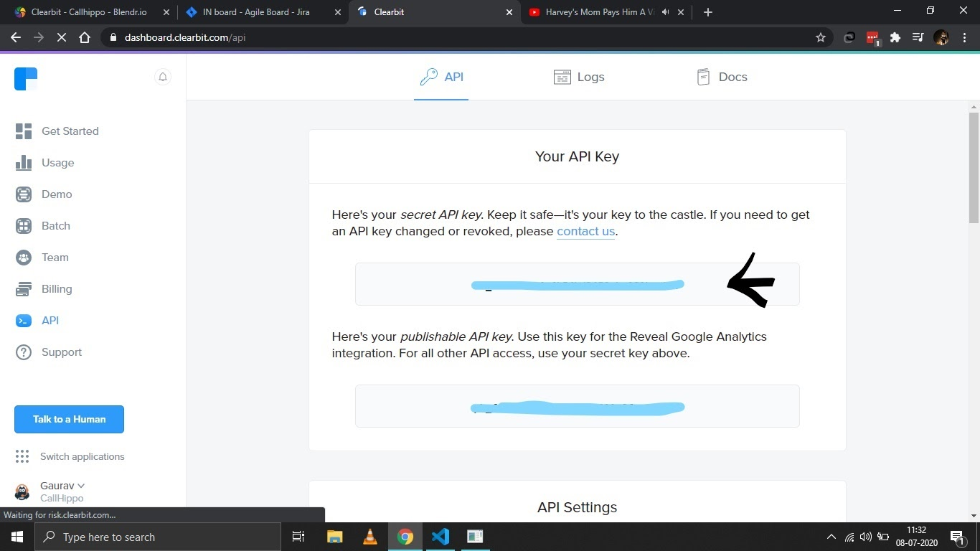The height and width of the screenshot is (551, 980).
Task: Click the secret API key field
Action: click(x=577, y=284)
